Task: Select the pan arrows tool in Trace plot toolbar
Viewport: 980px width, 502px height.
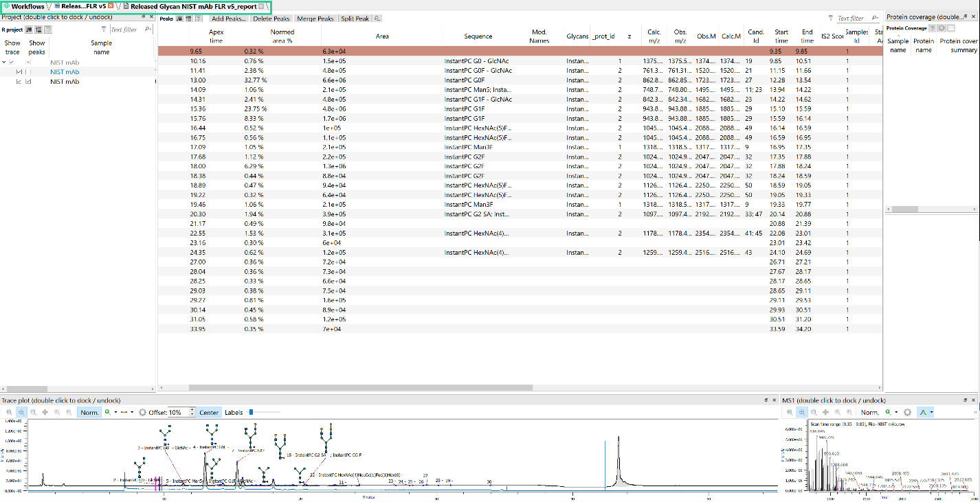Action: [45, 412]
